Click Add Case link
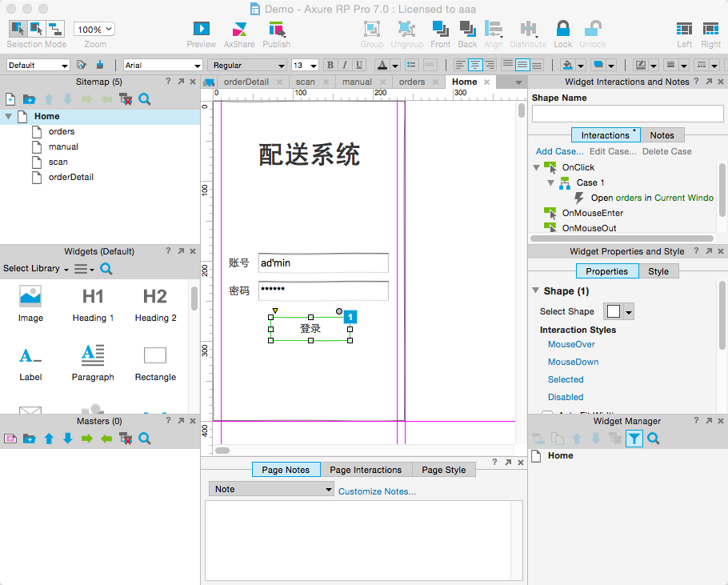 [559, 151]
